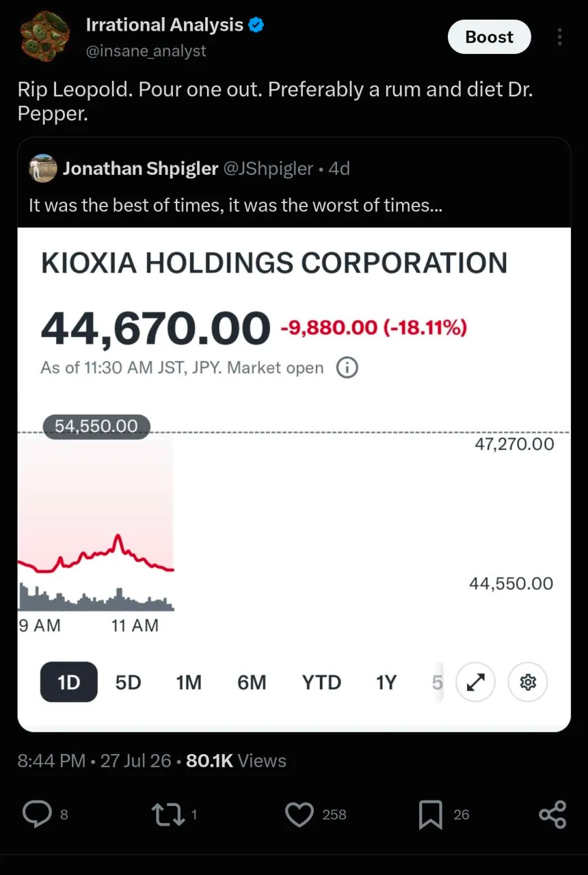Click the Boost button
The height and width of the screenshot is (875, 588).
tap(490, 37)
